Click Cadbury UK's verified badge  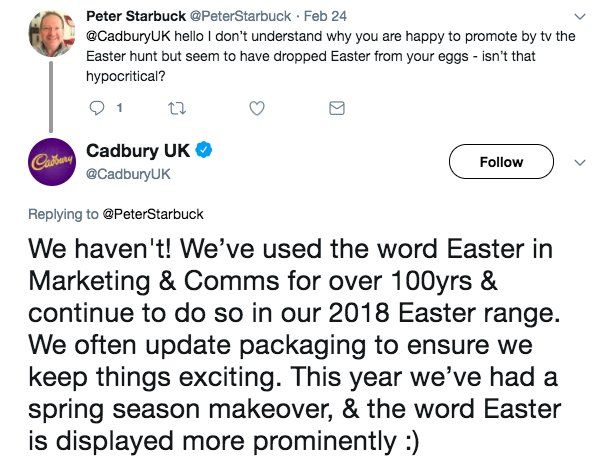[x=203, y=151]
